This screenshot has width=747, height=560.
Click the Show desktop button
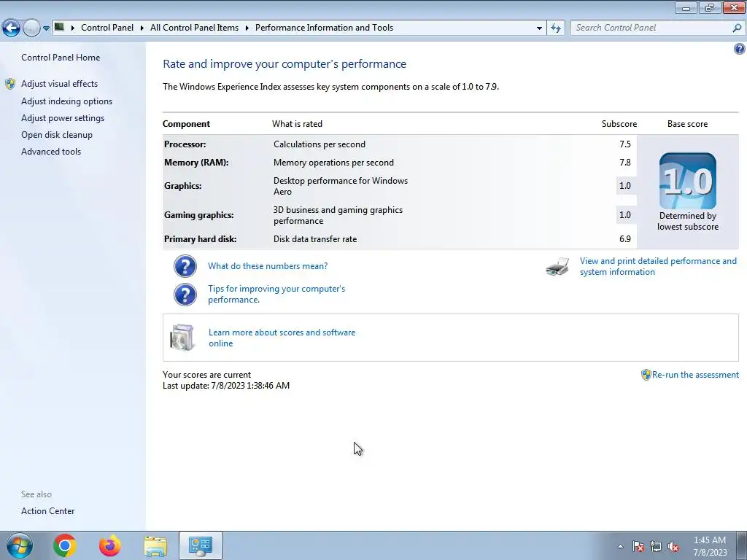tap(742, 545)
